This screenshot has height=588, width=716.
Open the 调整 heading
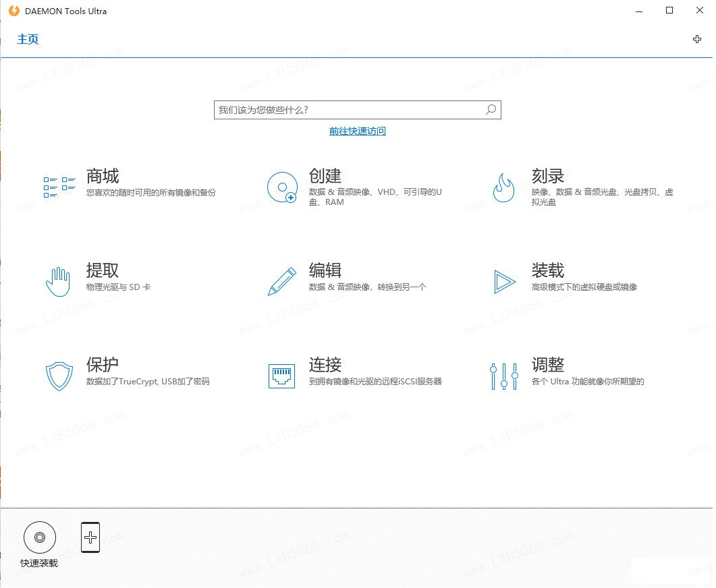(x=548, y=365)
